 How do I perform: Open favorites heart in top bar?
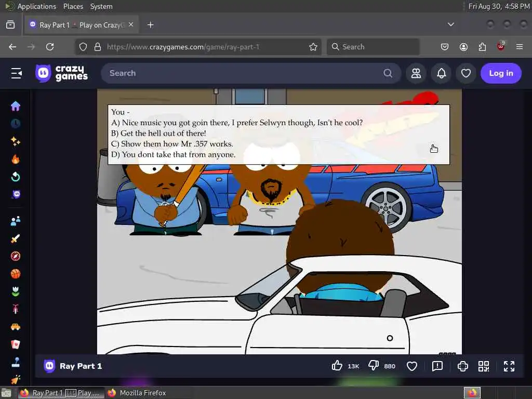[466, 73]
